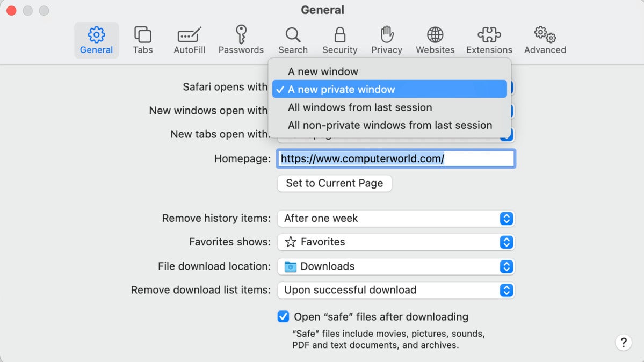
Task: Pick 'All non-private windows from last session'
Action: click(389, 125)
